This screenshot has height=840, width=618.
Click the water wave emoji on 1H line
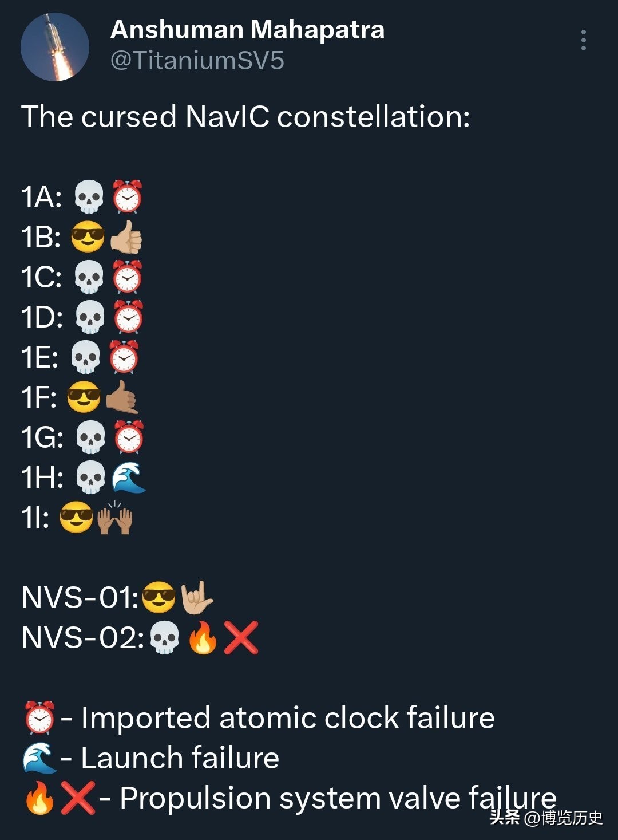point(128,478)
